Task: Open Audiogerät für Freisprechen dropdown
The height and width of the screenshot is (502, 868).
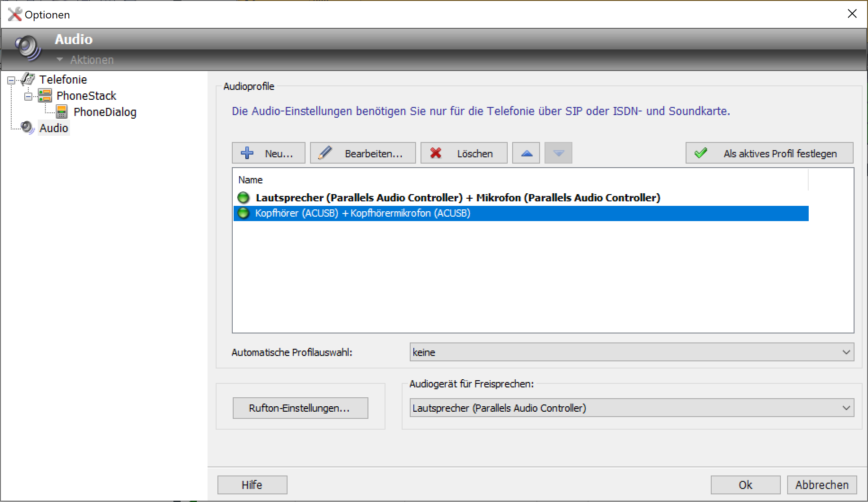Action: 846,408
